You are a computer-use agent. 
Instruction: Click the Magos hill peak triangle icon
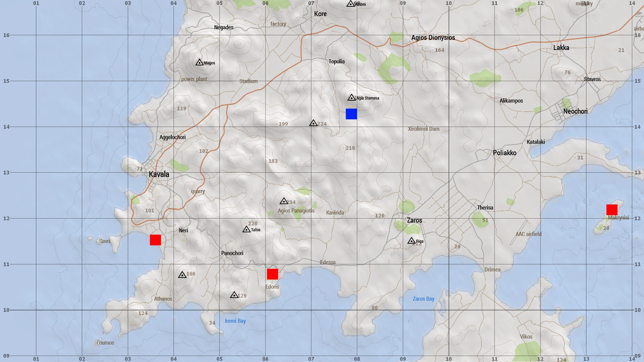pos(200,63)
